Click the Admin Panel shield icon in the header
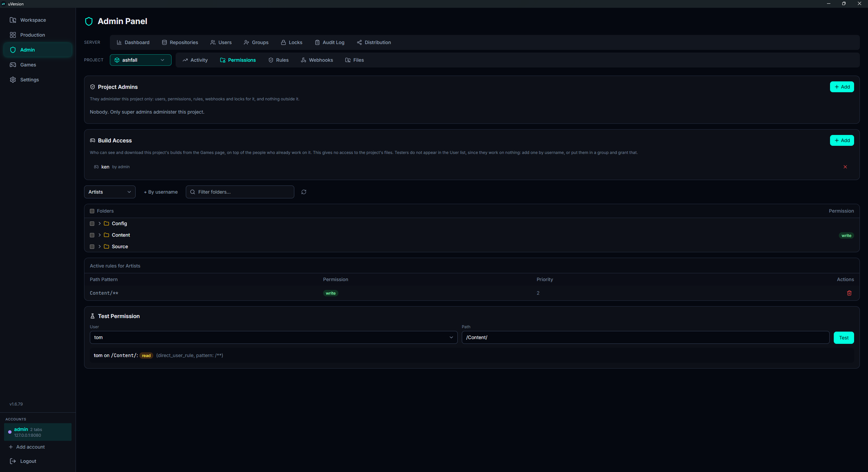This screenshot has width=868, height=472. [x=89, y=21]
